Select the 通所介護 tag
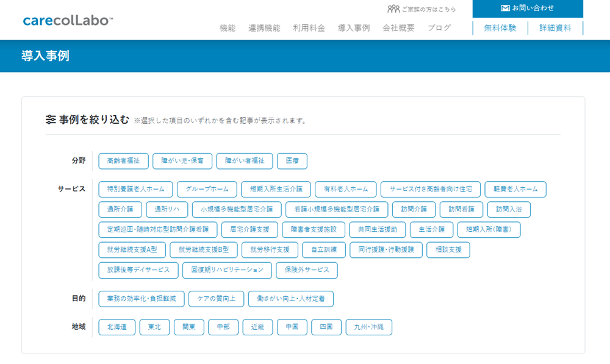This screenshot has width=610, height=364. pyautogui.click(x=120, y=210)
